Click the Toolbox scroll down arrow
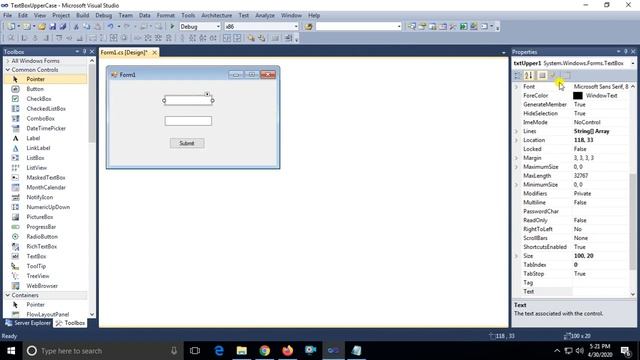The width and height of the screenshot is (640, 360). [x=92, y=314]
